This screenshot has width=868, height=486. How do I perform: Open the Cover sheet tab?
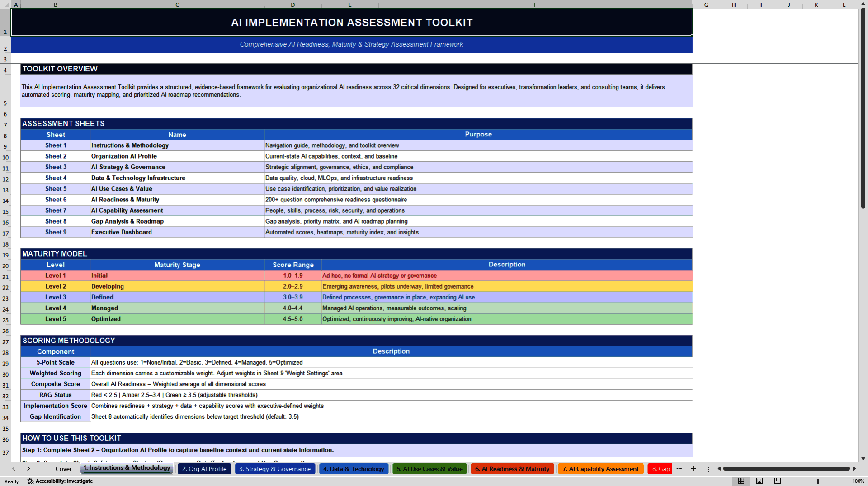[63, 469]
